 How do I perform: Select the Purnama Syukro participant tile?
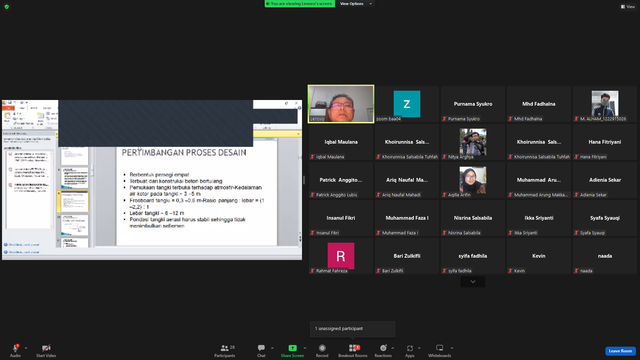click(x=473, y=104)
